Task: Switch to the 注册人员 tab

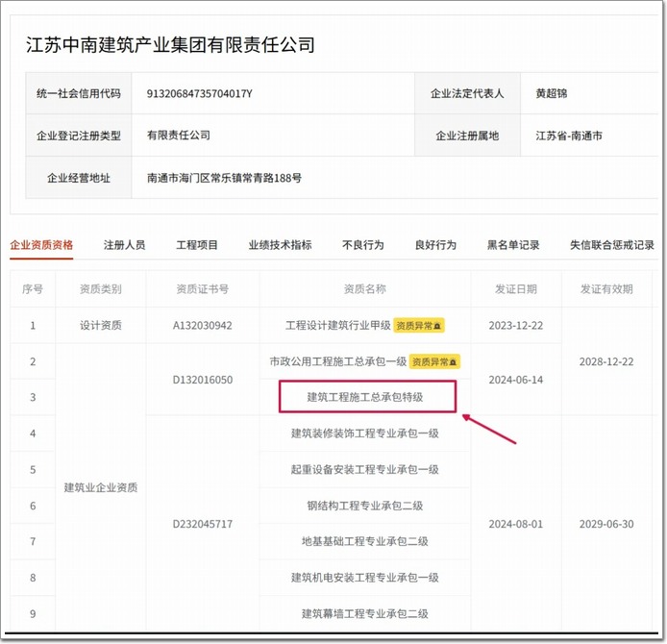Action: click(x=124, y=245)
